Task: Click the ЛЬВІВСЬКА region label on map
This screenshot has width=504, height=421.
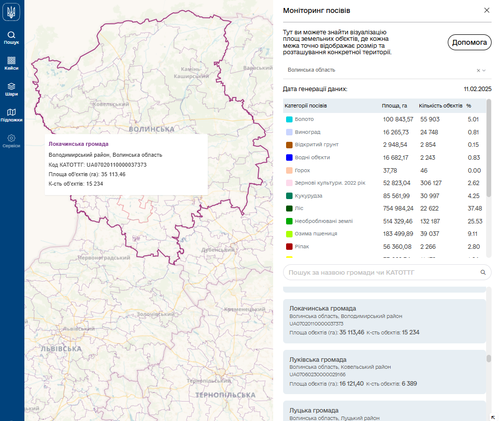Action: pyautogui.click(x=61, y=349)
